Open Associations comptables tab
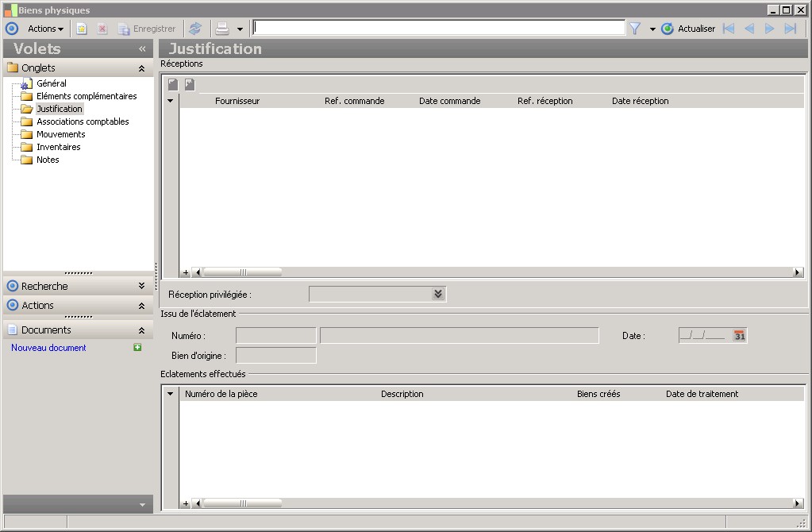The width and height of the screenshot is (812, 532). coord(83,121)
